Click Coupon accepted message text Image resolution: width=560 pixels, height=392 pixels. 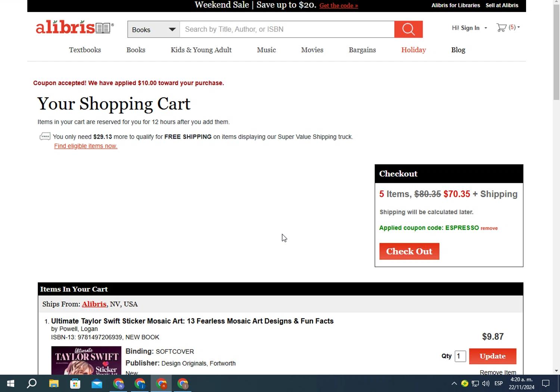[x=128, y=83]
